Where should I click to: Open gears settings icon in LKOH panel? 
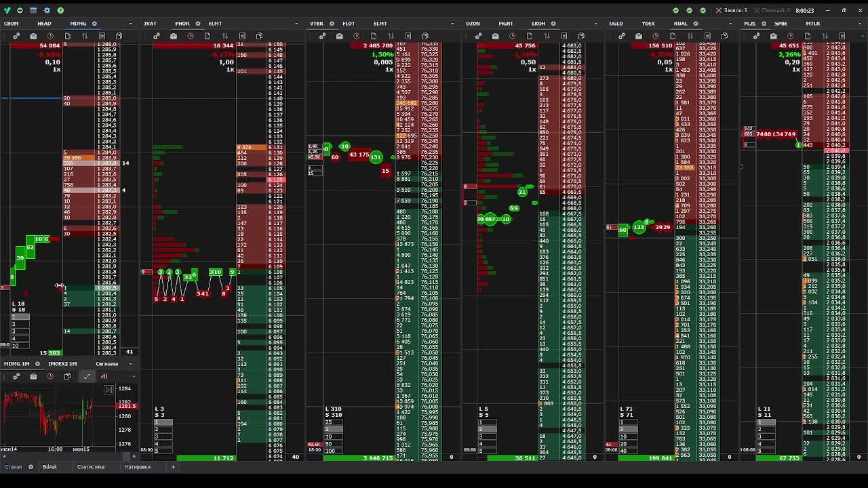478,36
